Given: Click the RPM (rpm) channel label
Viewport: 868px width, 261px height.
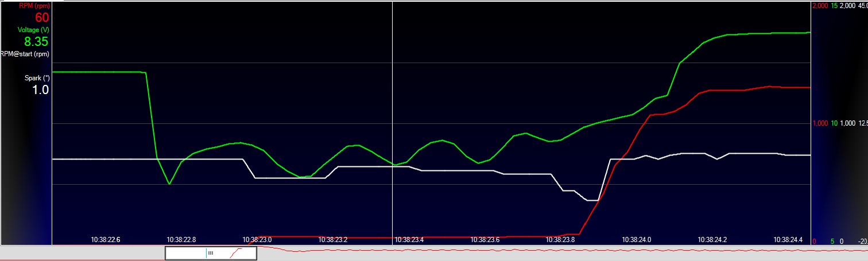Looking at the screenshot, I should [x=34, y=5].
